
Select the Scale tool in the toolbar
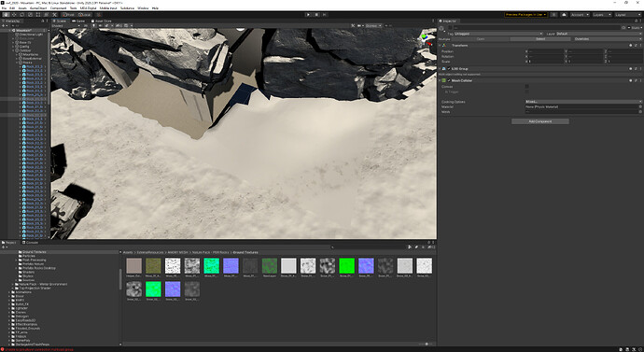click(x=30, y=15)
